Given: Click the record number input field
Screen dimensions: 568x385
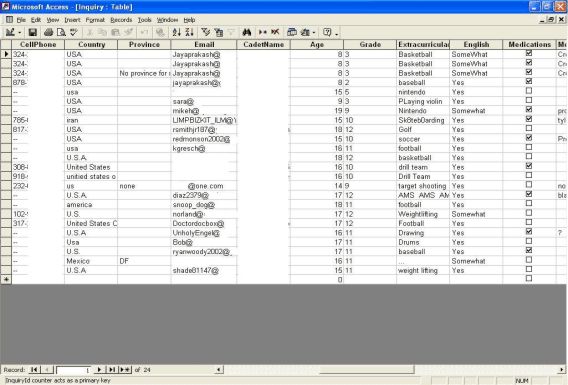Looking at the screenshot, I should (74, 370).
